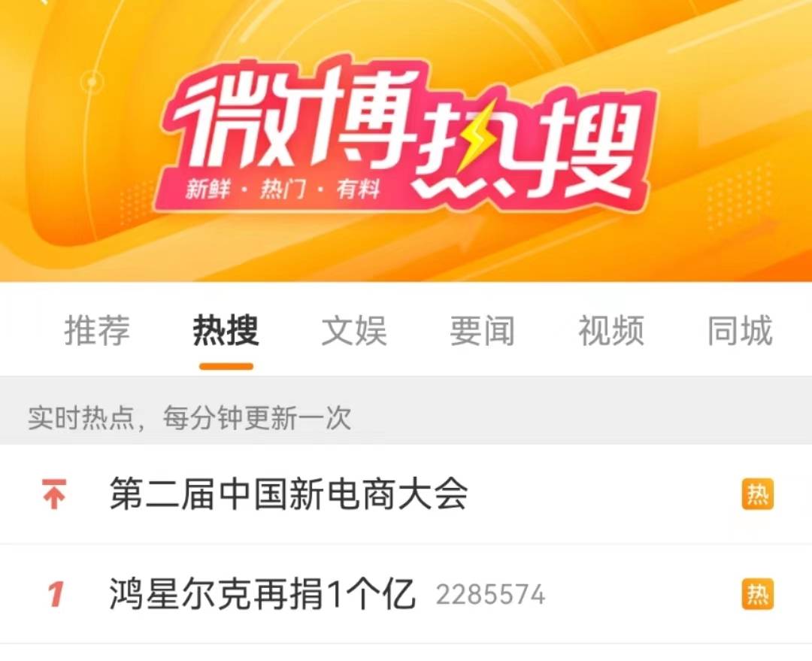Open the topic 第二届中国新电商大会

click(x=289, y=494)
